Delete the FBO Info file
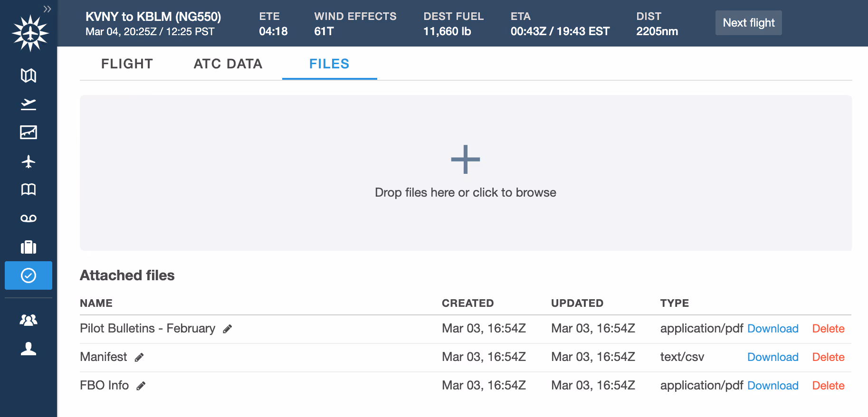This screenshot has width=868, height=417. (828, 386)
